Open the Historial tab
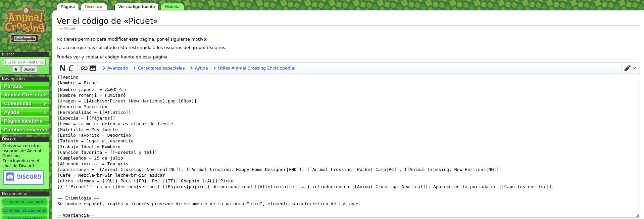644x219 pixels. pyautogui.click(x=172, y=7)
